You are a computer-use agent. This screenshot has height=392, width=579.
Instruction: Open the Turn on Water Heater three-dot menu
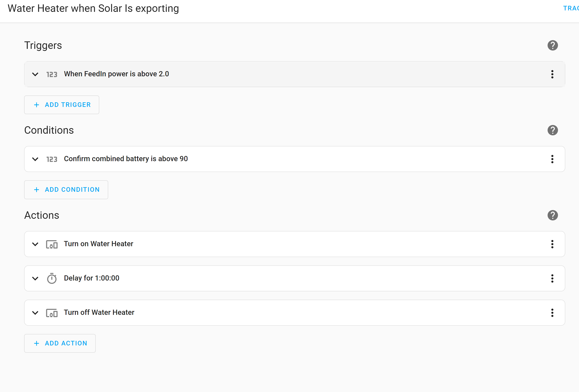(552, 244)
